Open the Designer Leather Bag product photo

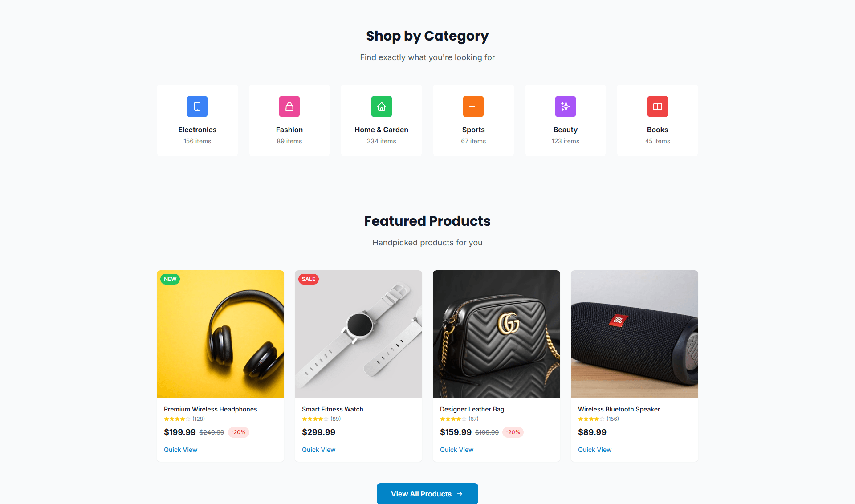click(497, 334)
